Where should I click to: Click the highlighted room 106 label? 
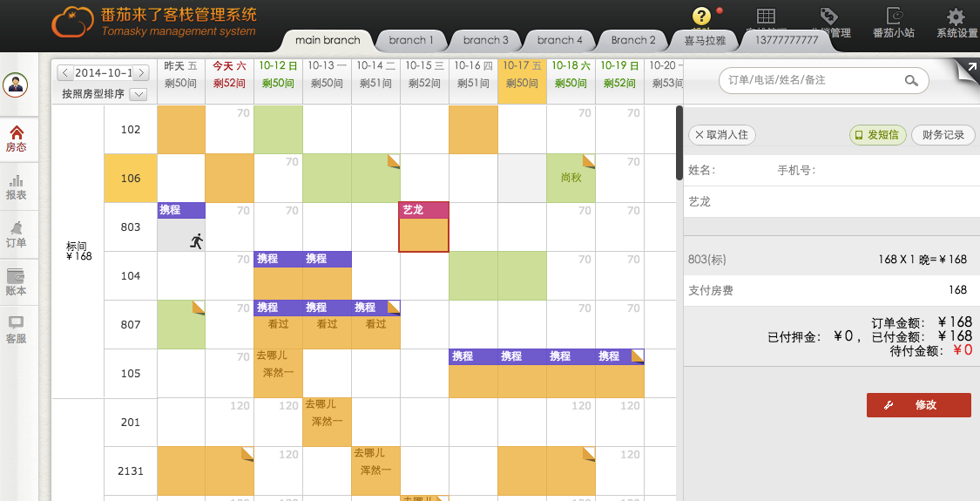[131, 179]
